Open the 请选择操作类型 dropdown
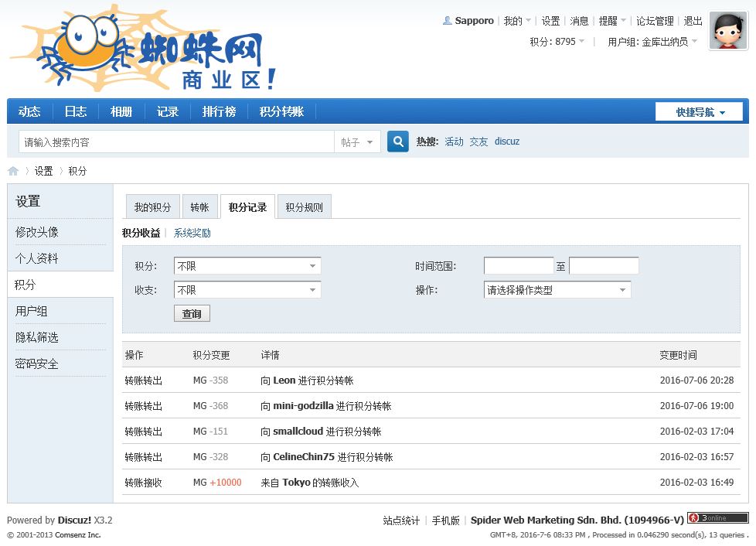Viewport: 756px width, 546px height. tap(557, 290)
